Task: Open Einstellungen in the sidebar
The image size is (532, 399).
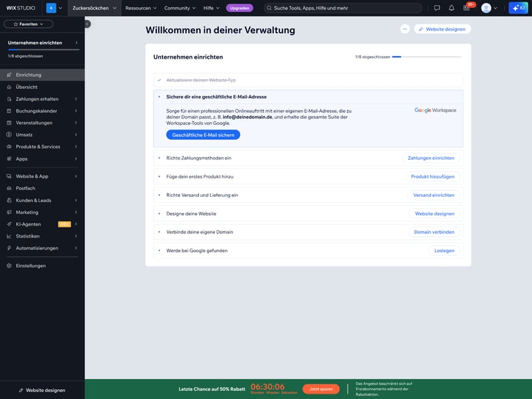Action: (31, 265)
